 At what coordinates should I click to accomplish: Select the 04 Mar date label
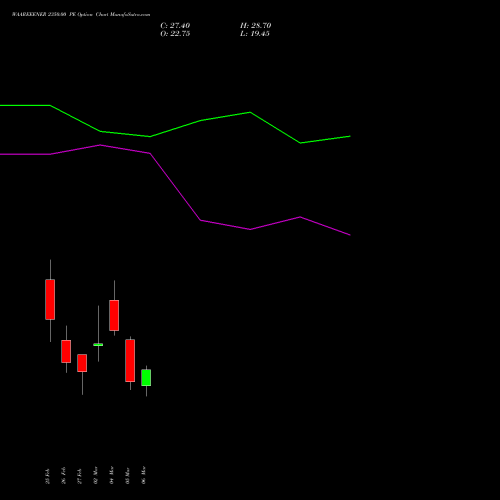pos(112,475)
